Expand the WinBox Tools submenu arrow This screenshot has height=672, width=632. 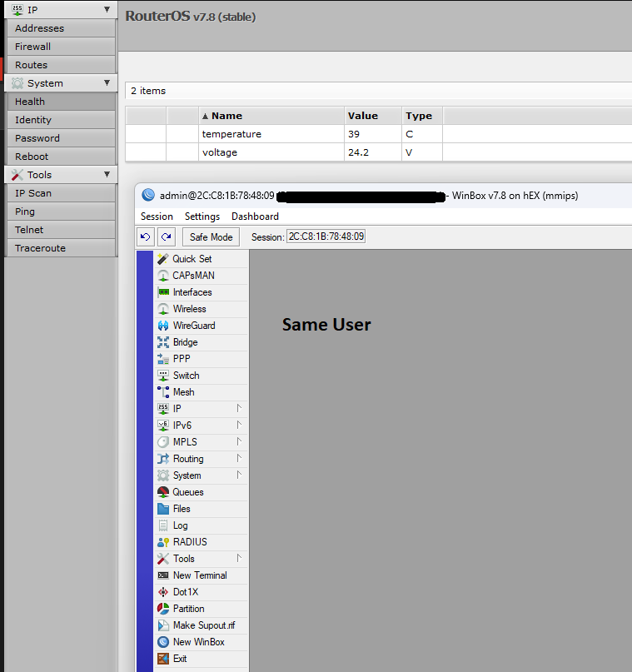[x=239, y=559]
